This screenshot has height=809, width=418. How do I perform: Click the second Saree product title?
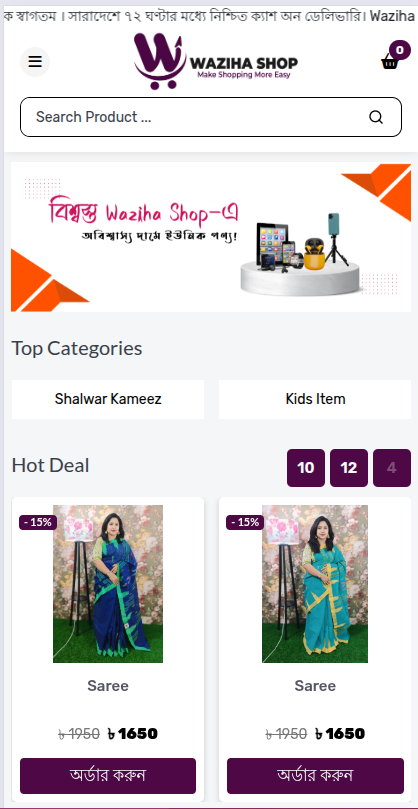315,686
